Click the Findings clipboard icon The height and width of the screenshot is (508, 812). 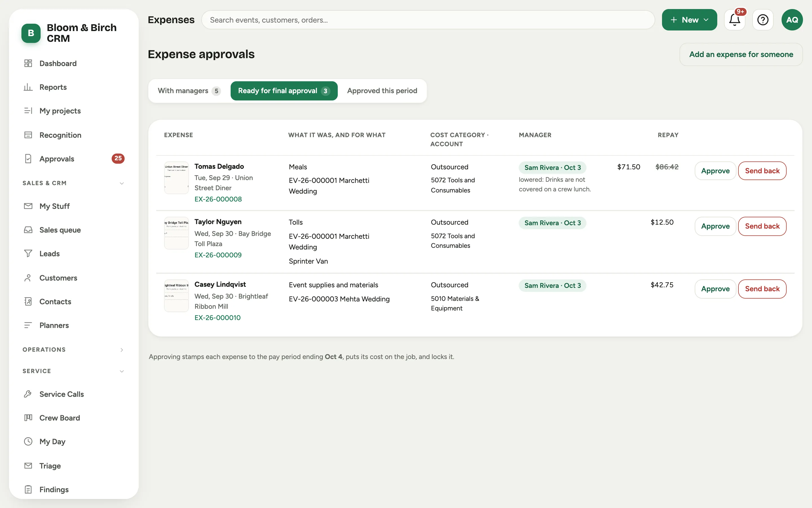tap(28, 490)
